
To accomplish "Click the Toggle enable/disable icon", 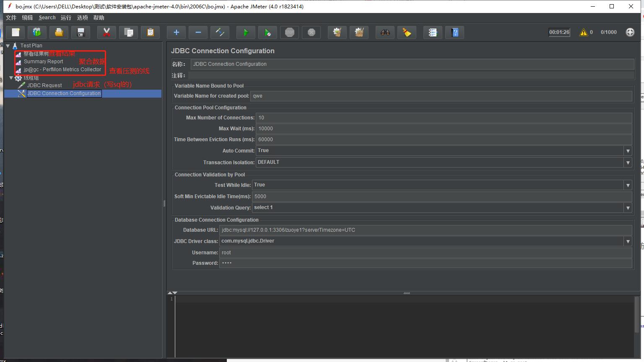I will (220, 32).
